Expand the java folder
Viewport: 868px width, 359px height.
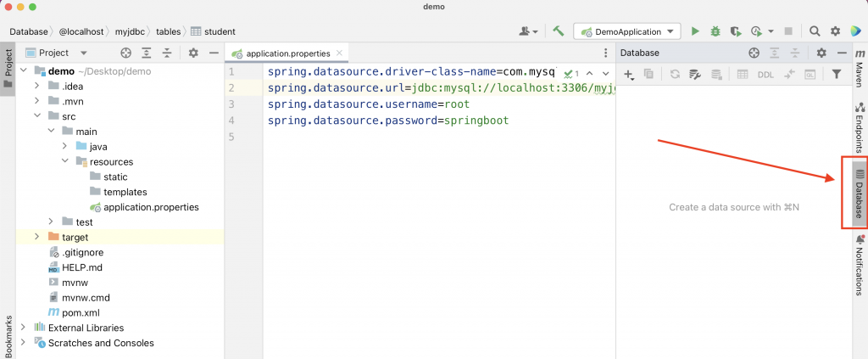pos(64,146)
